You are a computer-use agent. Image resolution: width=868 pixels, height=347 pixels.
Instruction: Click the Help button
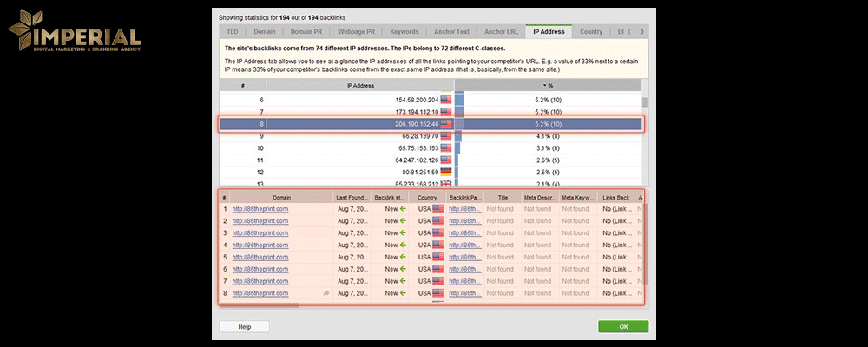tap(245, 327)
